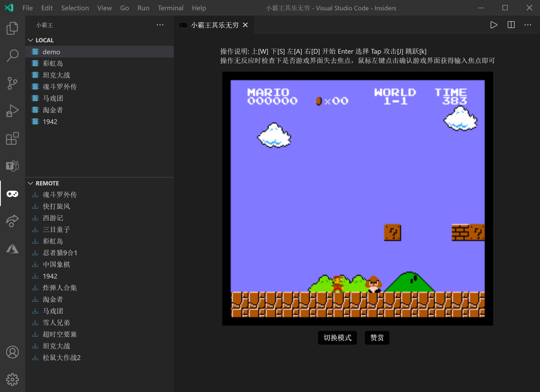Close the 小霸王其乐无穷 tab
The image size is (540, 392).
245,25
